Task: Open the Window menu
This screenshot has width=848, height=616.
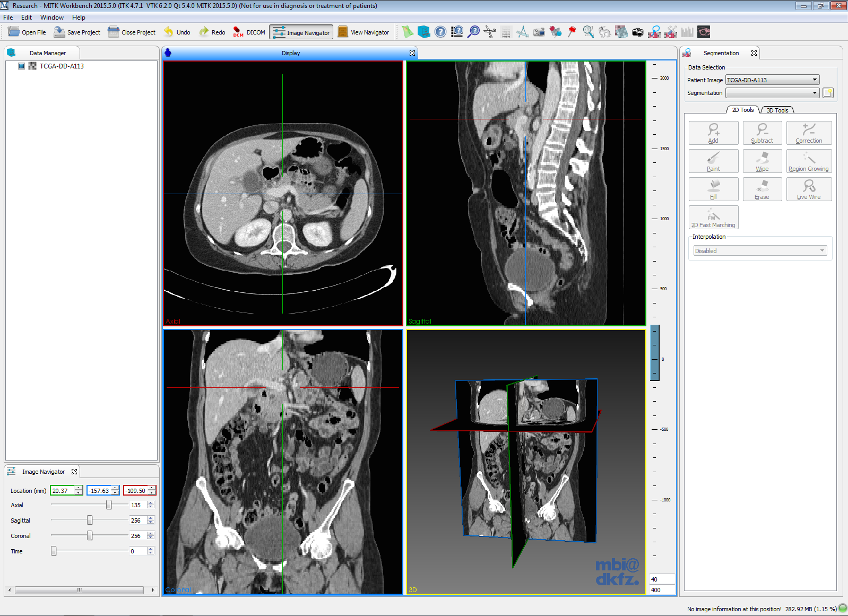Action: pyautogui.click(x=52, y=18)
